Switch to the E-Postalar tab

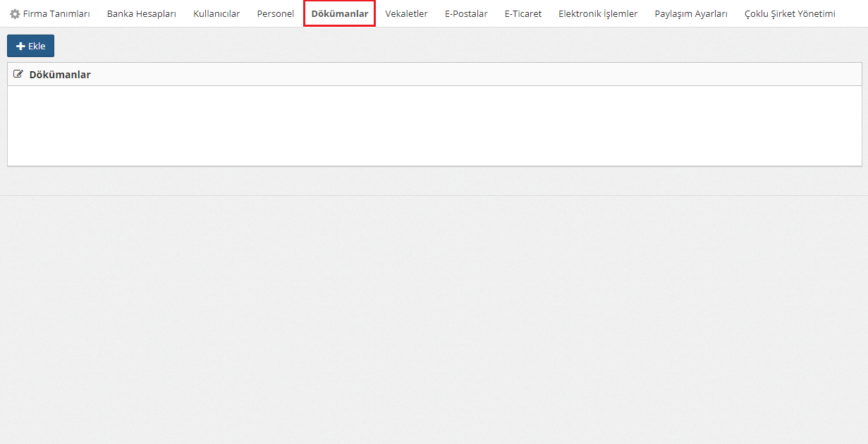tap(465, 13)
